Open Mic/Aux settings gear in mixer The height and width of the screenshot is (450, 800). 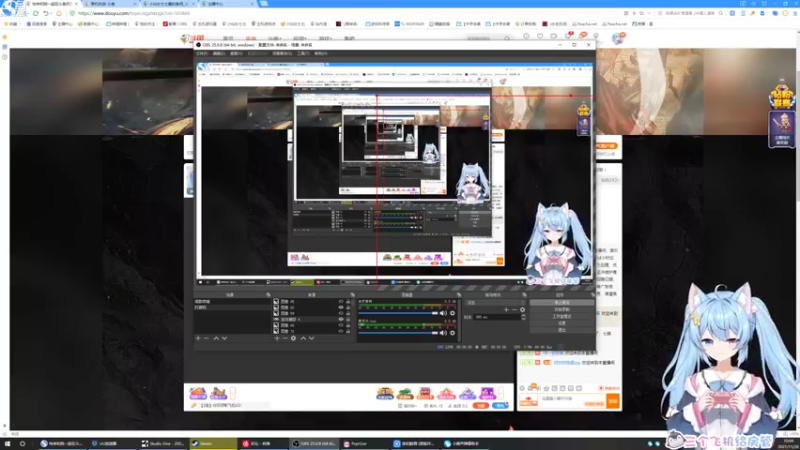(x=453, y=333)
